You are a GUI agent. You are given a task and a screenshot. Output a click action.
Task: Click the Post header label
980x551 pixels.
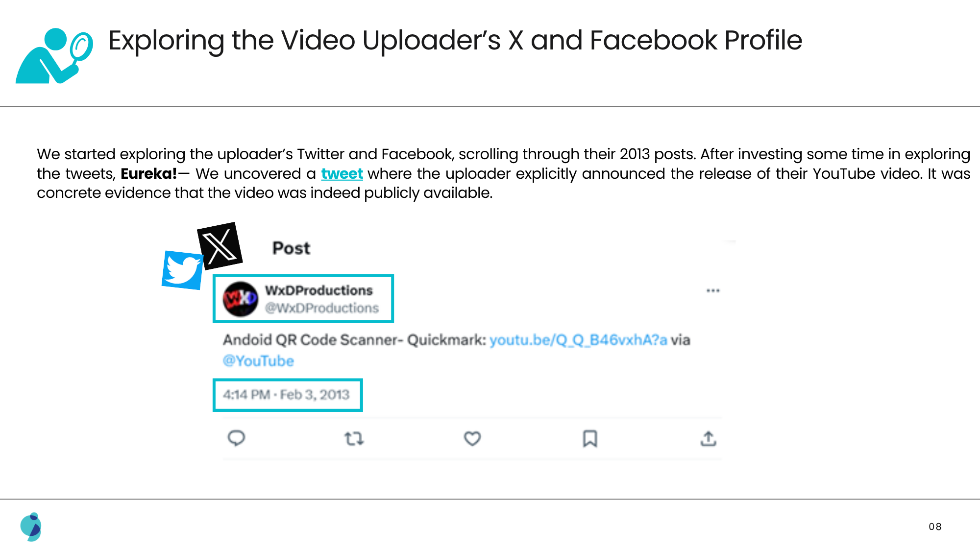pos(291,248)
